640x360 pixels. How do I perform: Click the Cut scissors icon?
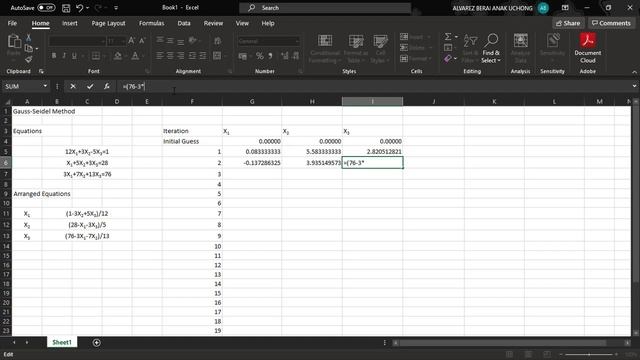[29, 38]
